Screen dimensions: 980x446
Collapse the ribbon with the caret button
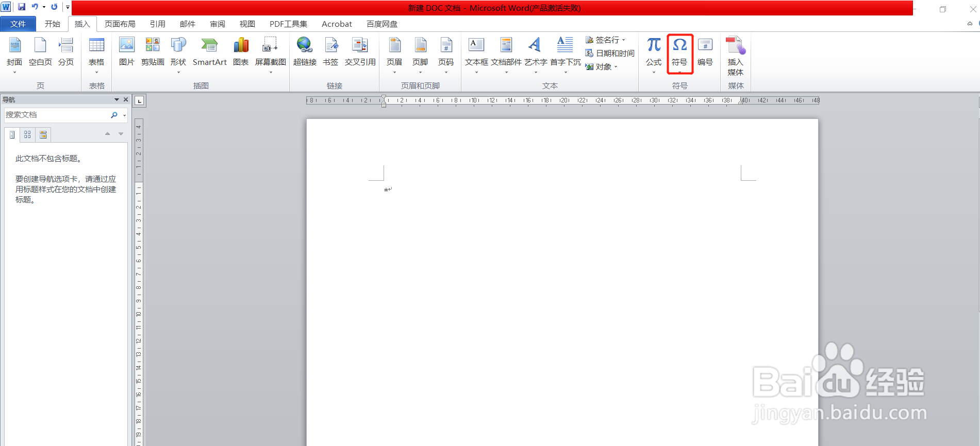[x=970, y=24]
